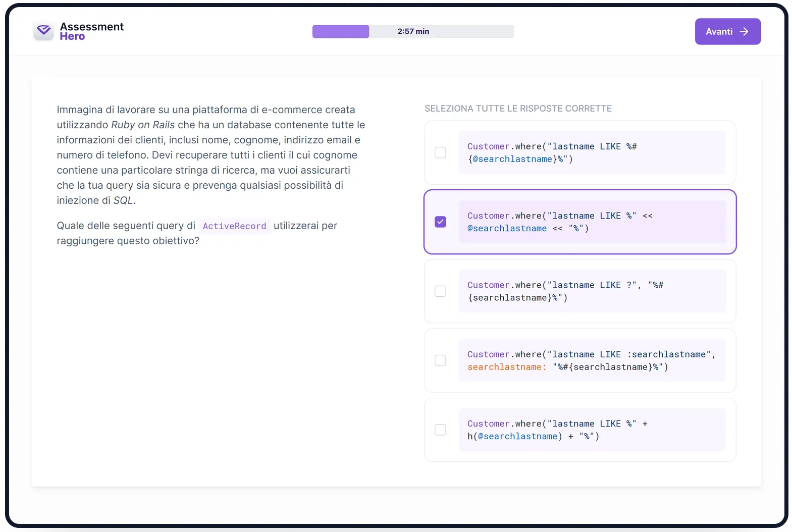
Task: Check the answer with LIKE ? placeholder
Action: pyautogui.click(x=440, y=291)
